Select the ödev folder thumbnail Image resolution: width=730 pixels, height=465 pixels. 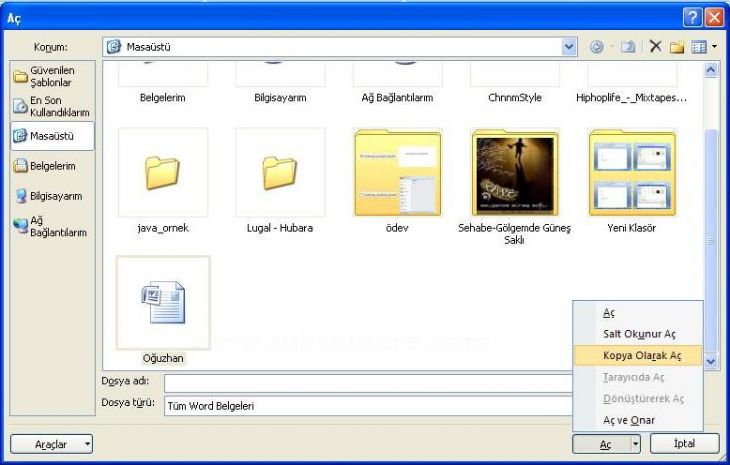(x=397, y=173)
